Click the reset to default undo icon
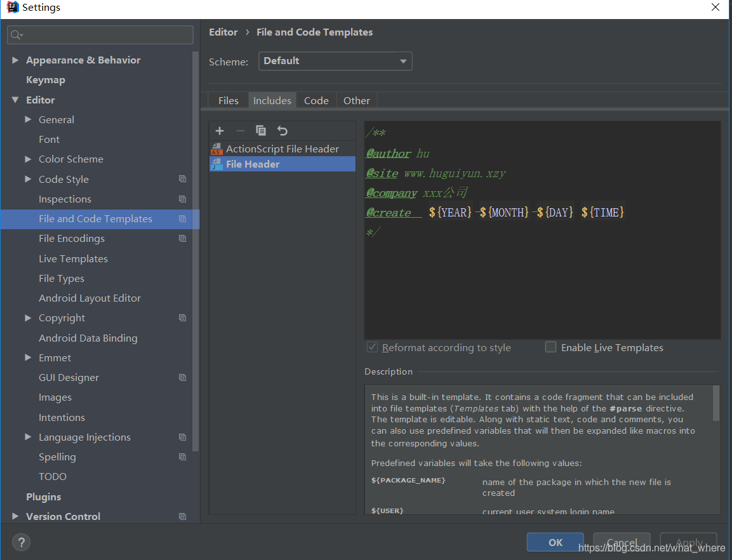 pyautogui.click(x=283, y=131)
